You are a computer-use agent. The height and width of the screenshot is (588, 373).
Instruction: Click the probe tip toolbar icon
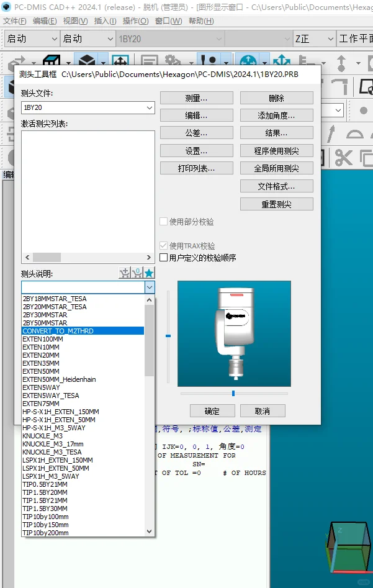point(209,61)
